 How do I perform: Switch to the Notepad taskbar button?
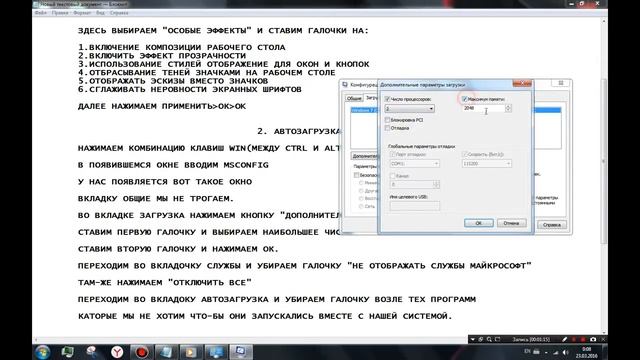pos(166,352)
